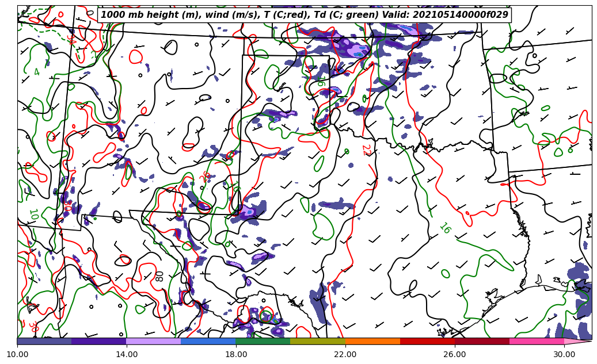Click the 10.00 colorbar tick label
This screenshot has height=364, width=597.
point(17,354)
